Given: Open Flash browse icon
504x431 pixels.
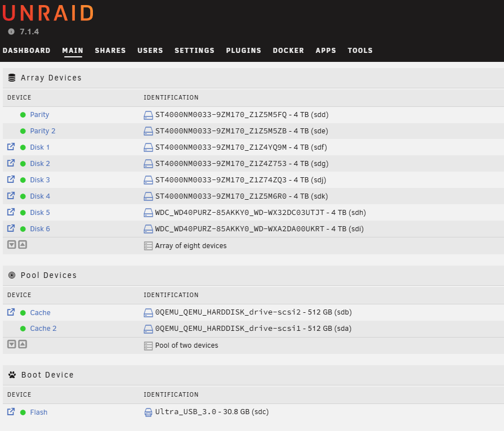Looking at the screenshot, I should tap(11, 412).
